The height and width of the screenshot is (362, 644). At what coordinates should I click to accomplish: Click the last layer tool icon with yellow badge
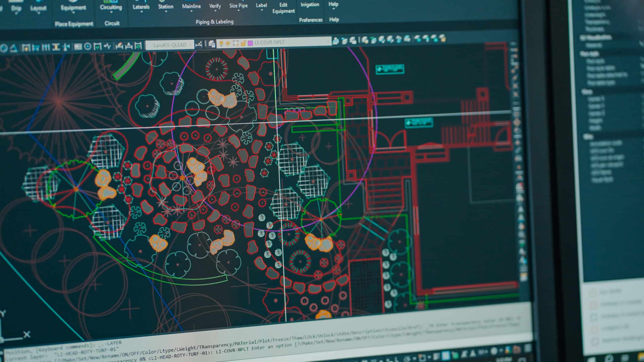[442, 38]
